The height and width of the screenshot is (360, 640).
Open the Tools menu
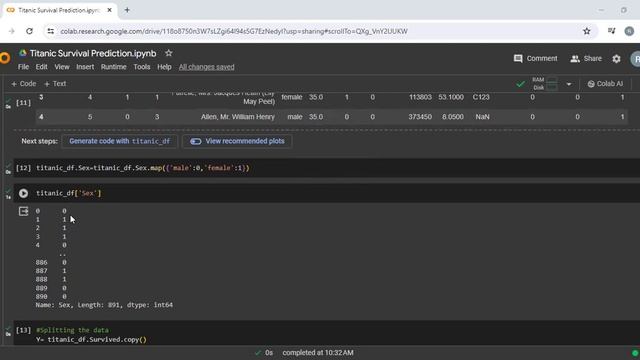tap(142, 67)
